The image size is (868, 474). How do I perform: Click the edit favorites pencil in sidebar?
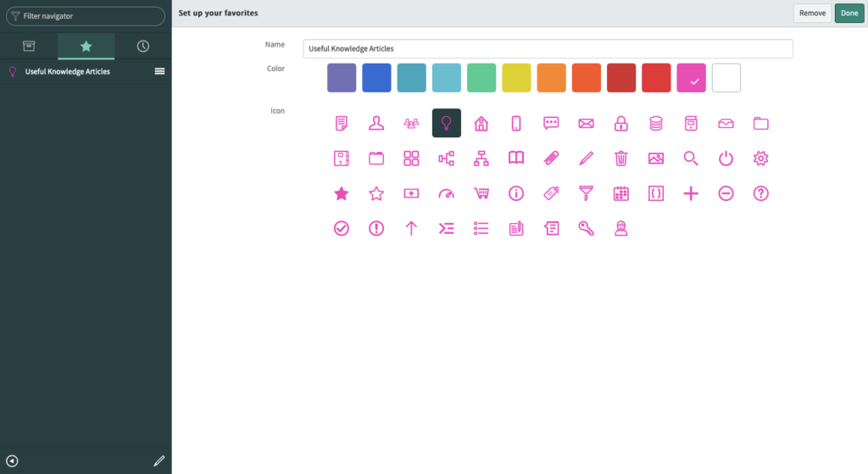(x=159, y=460)
